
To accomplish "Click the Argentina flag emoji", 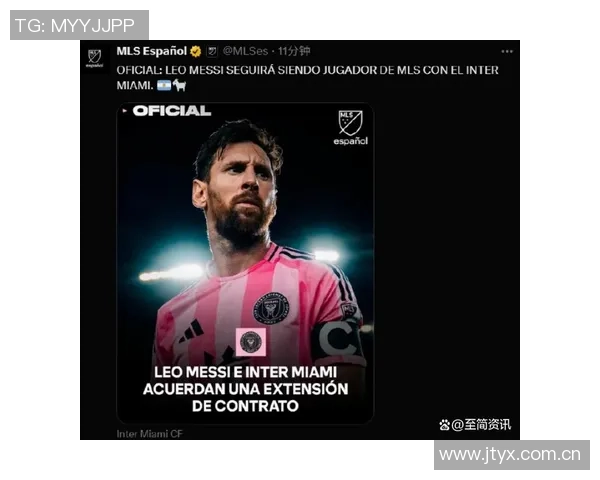I will tap(164, 85).
